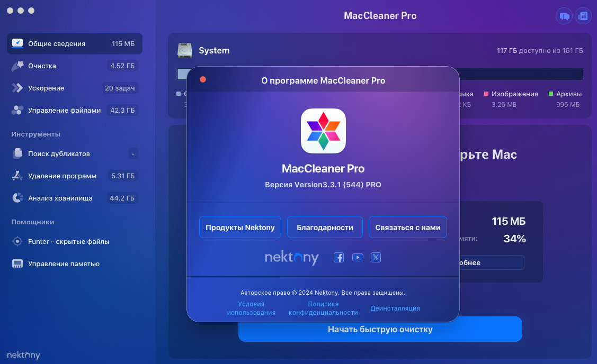The height and width of the screenshot is (364, 597).
Task: Click the System disk drive icon
Action: coord(184,50)
